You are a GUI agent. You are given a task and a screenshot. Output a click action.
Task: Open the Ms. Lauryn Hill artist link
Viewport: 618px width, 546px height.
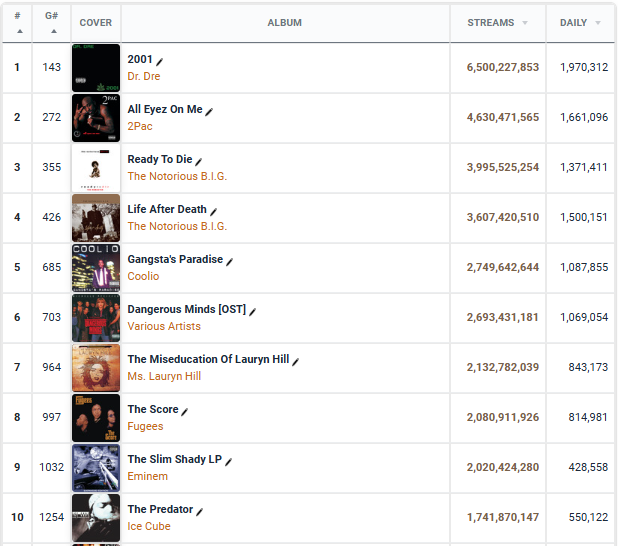pyautogui.click(x=164, y=376)
